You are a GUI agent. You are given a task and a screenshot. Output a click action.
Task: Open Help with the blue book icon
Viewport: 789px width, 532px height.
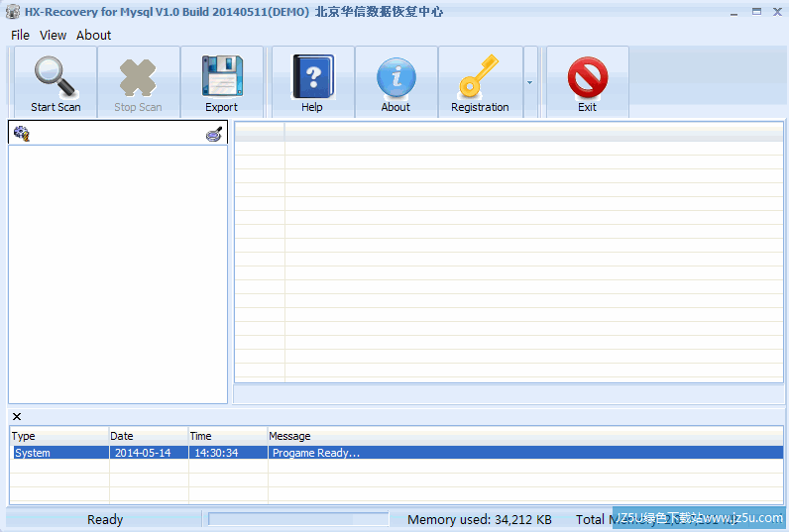point(313,83)
